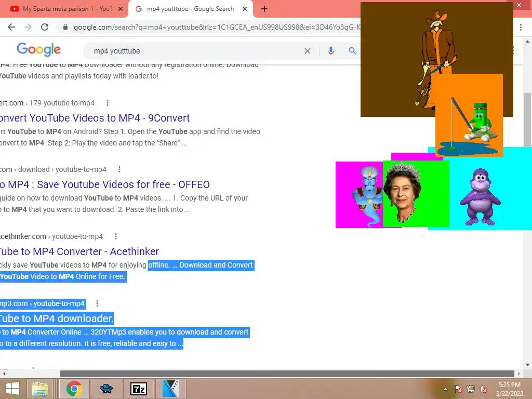The height and width of the screenshot is (399, 532).
Task: Open the clock showing 5:25 PM
Action: coord(510,389)
